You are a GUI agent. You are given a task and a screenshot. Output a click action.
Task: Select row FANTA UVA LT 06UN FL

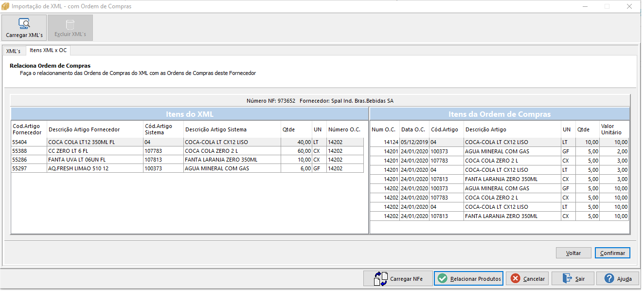(187, 160)
